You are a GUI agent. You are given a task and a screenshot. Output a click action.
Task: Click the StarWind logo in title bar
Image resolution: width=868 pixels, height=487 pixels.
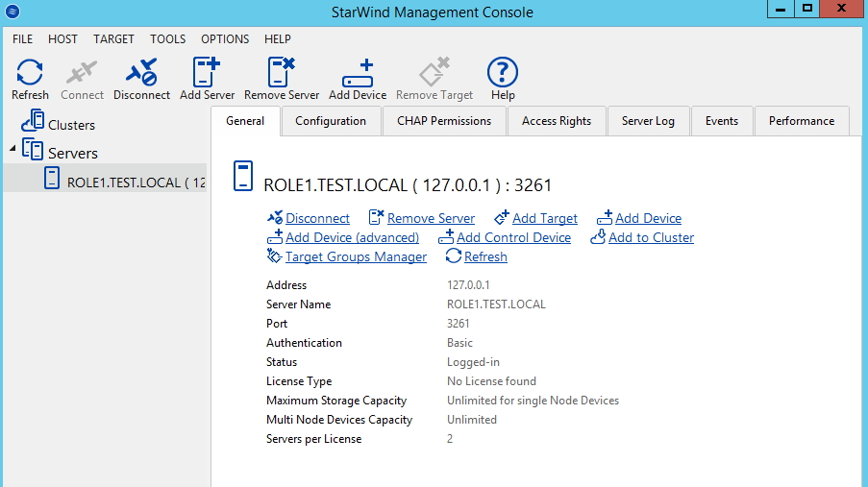pos(12,11)
